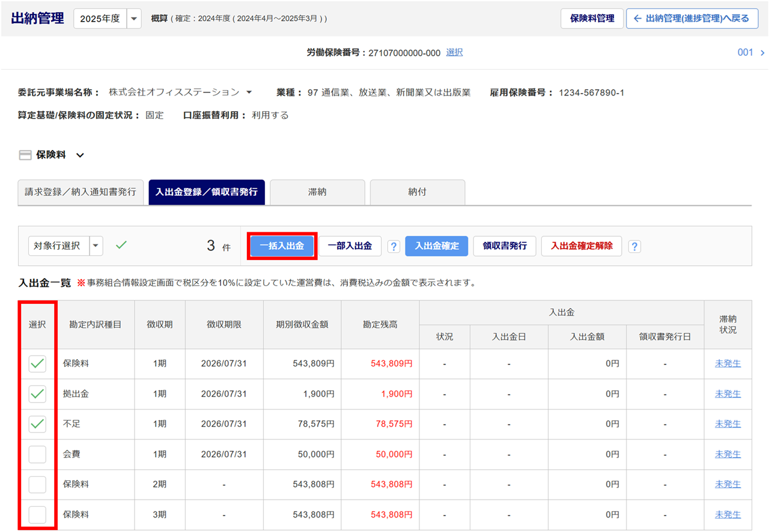Screen dimensions: 769x532
Task: Click help icon next to 入出金確定解除
Action: coord(634,246)
